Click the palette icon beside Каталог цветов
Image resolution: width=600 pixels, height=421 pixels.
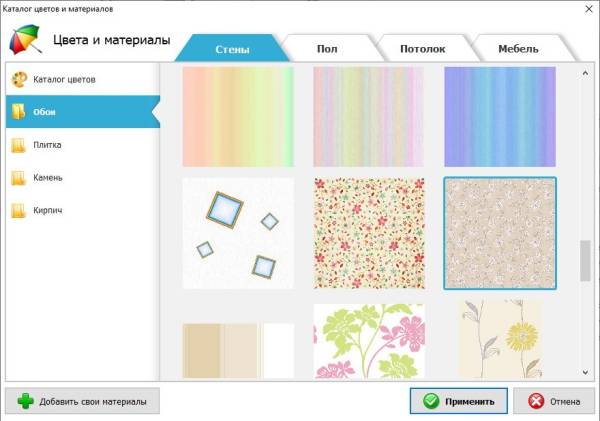click(18, 79)
